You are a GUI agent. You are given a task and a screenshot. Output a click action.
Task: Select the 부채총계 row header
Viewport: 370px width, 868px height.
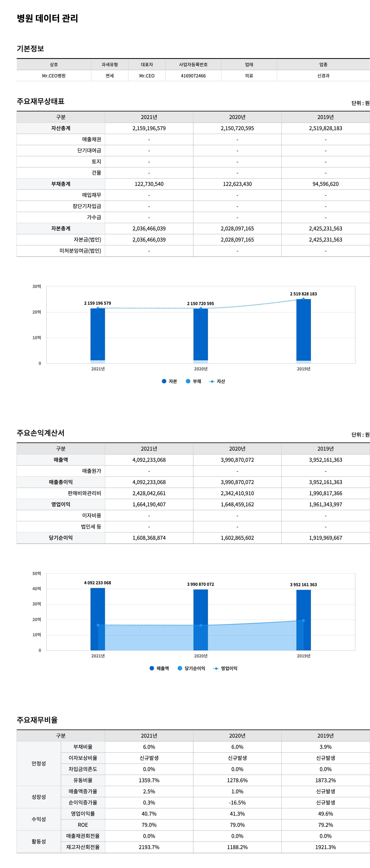[61, 184]
